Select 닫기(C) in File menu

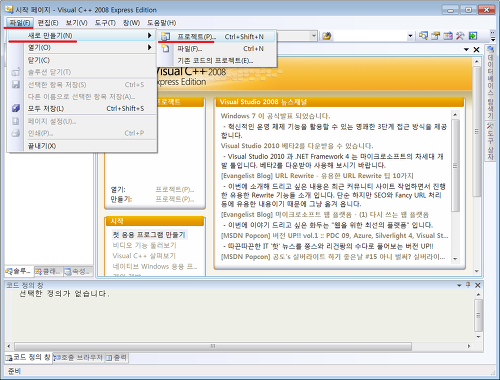(x=82, y=60)
